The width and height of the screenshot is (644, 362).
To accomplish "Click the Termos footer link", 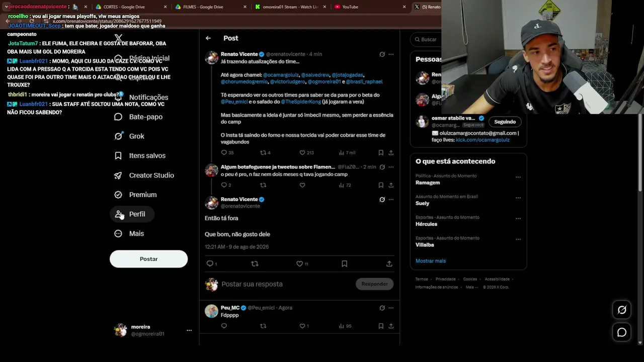I will pos(422,279).
